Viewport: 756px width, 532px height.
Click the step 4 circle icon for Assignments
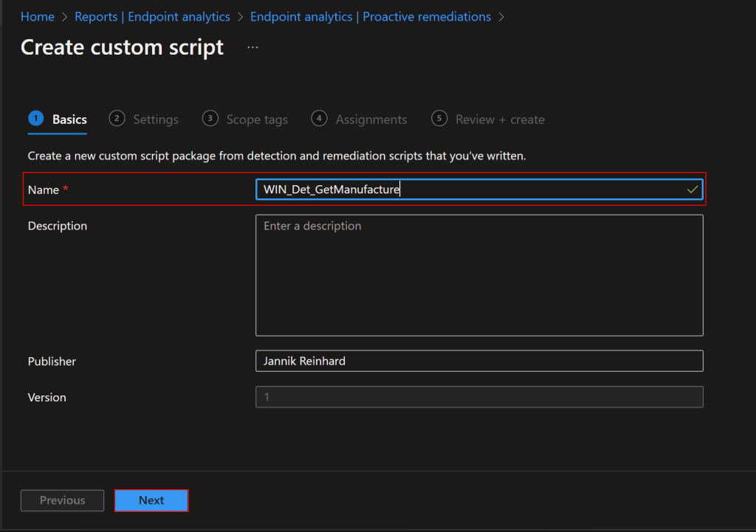[319, 119]
